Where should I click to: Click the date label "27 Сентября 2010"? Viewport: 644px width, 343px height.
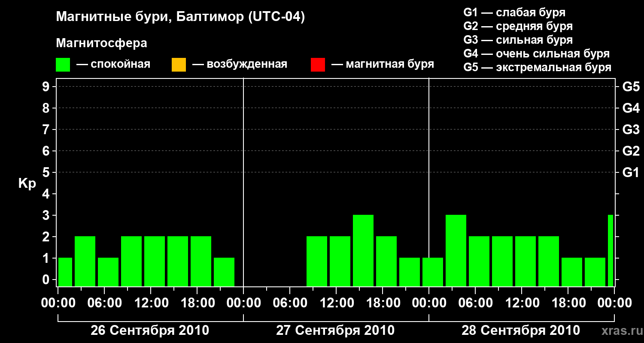coord(335,330)
